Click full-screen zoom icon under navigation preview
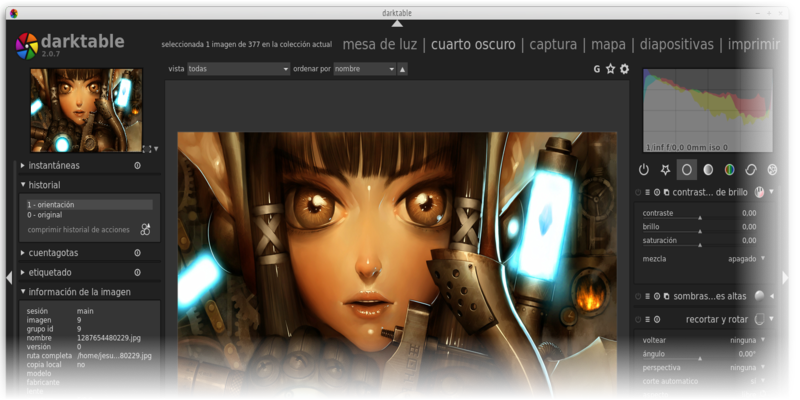The width and height of the screenshot is (800, 400). click(147, 149)
